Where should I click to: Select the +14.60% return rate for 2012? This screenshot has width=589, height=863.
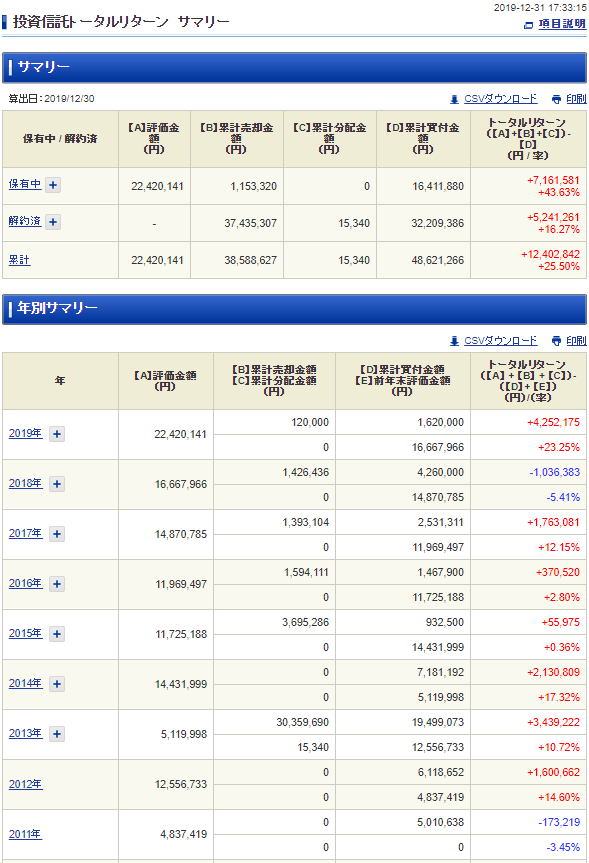pos(559,797)
